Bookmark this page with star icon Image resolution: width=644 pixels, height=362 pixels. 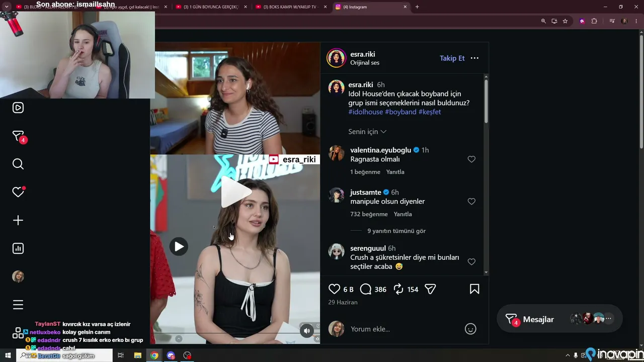pos(565,21)
